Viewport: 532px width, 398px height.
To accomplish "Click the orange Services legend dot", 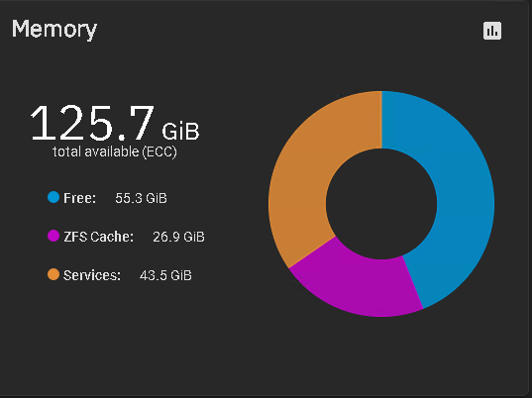I will [x=53, y=274].
